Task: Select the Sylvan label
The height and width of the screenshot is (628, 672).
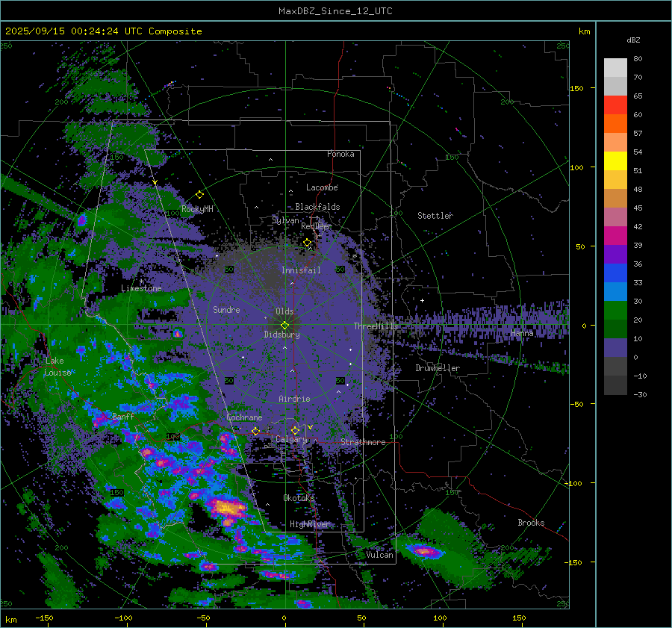Action: click(285, 220)
